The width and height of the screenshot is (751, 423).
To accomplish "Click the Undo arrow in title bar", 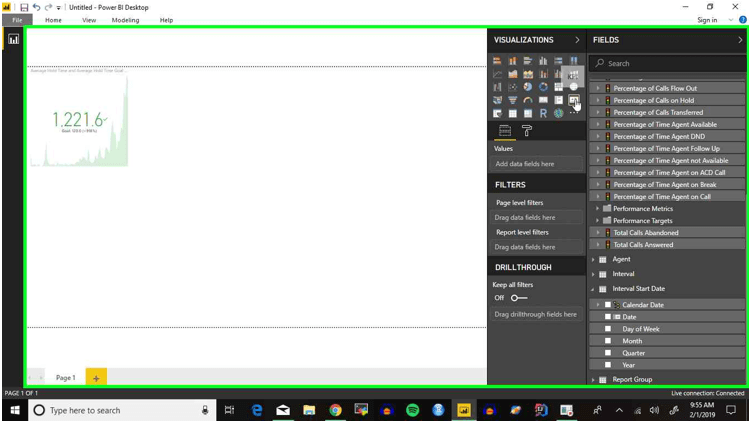I will click(x=36, y=7).
